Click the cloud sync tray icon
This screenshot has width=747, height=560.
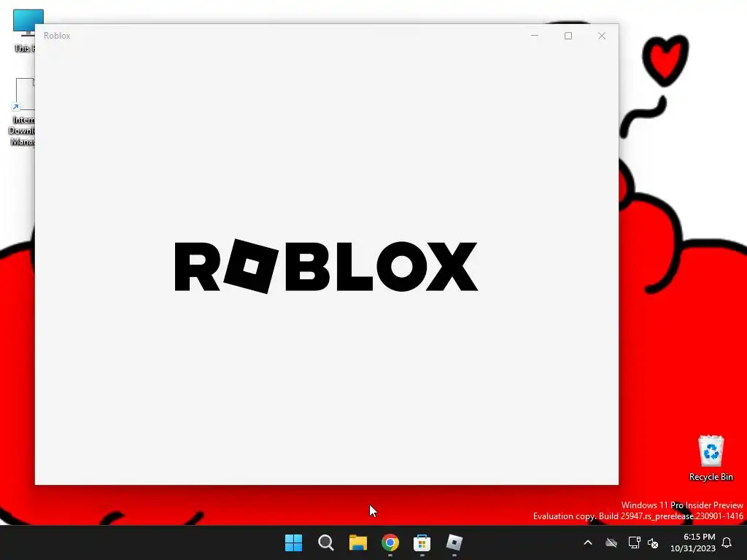point(611,542)
